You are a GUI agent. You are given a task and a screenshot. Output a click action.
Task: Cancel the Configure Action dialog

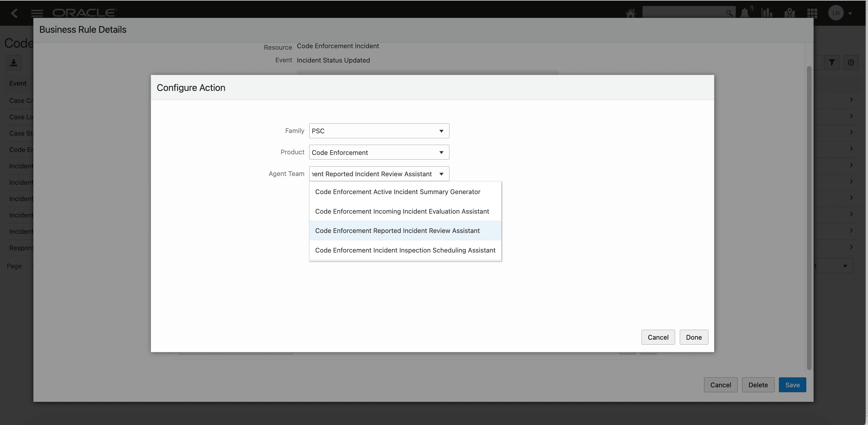click(658, 337)
